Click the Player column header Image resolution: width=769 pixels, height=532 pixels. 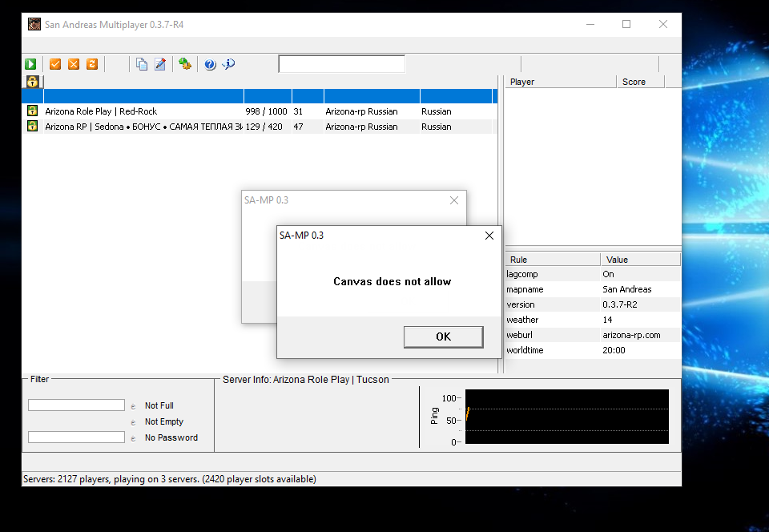click(560, 82)
